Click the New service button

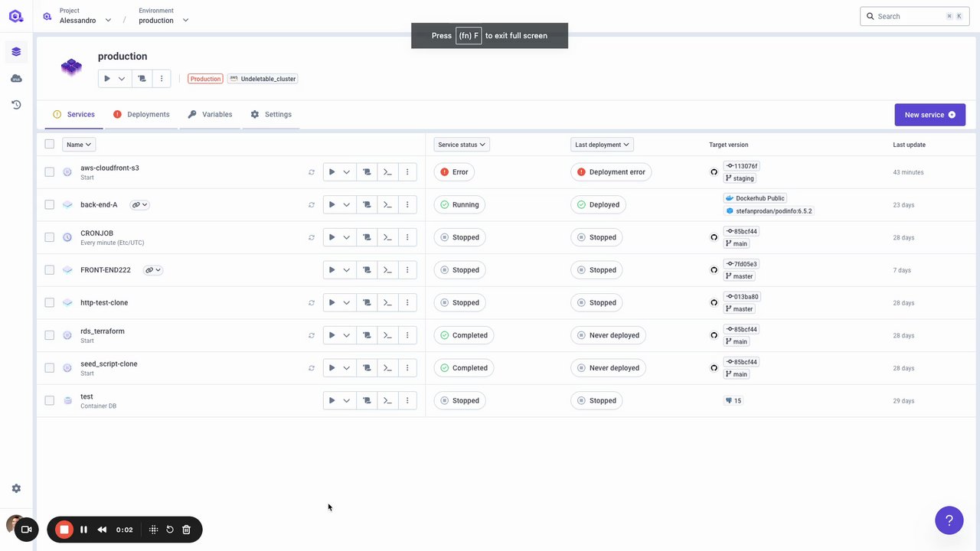[929, 115]
